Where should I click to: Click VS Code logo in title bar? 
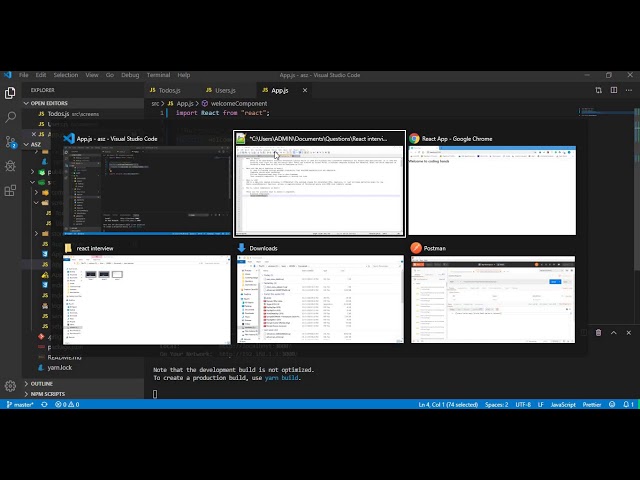[8, 75]
